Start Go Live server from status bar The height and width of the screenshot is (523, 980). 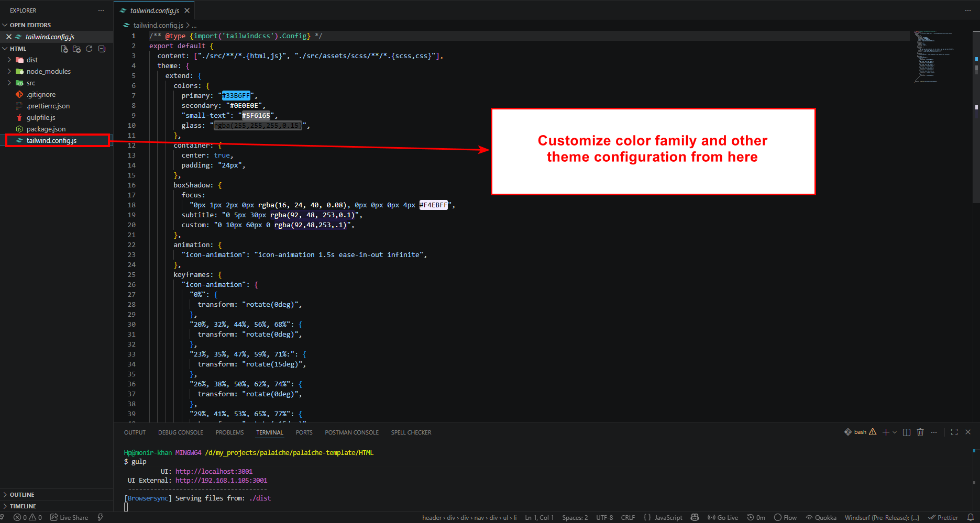(723, 518)
